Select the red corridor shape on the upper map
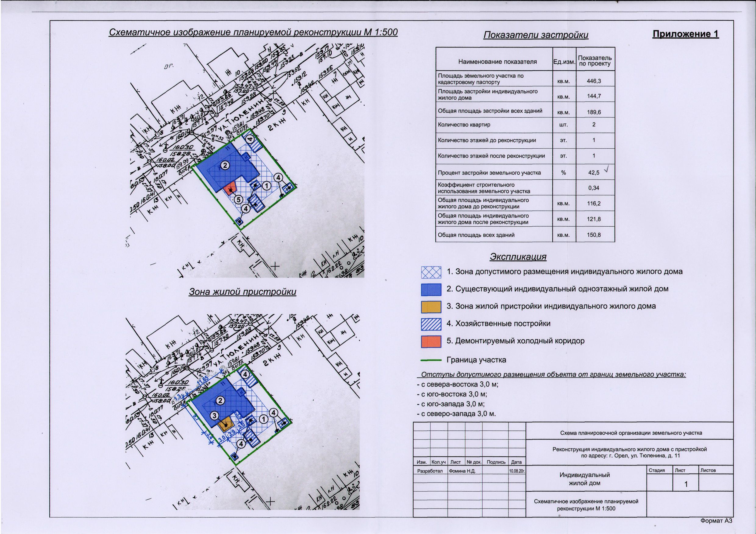Screen dimensions: 756x534 point(230,189)
